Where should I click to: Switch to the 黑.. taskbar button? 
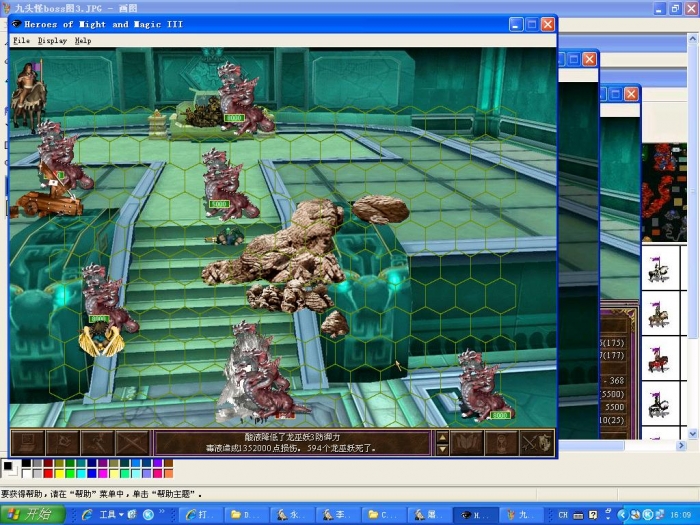tap(428, 515)
